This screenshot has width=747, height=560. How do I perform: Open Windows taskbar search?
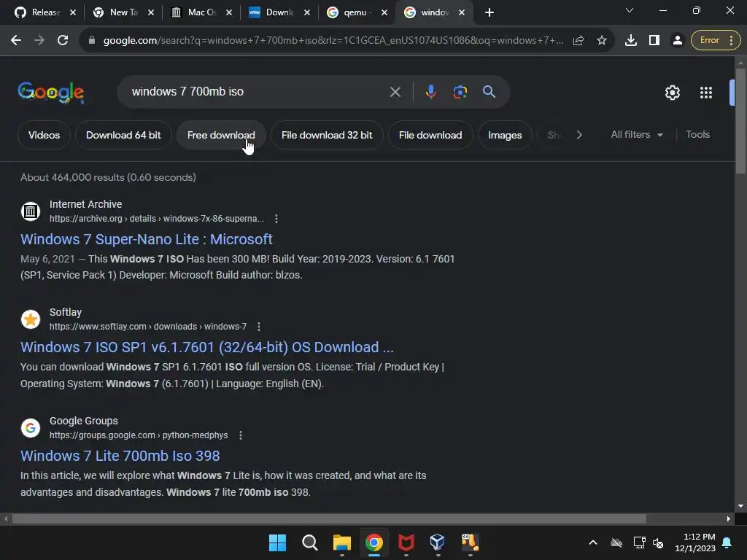309,542
